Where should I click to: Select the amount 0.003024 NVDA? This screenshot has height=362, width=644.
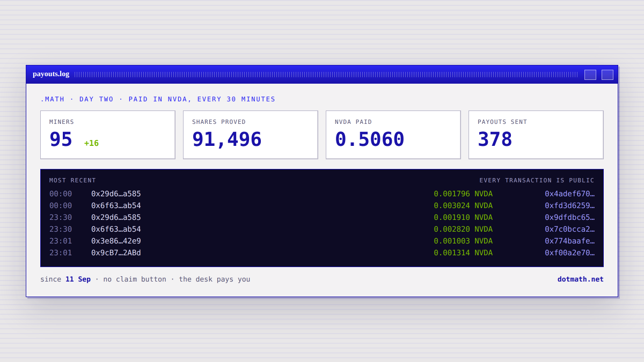click(x=463, y=205)
